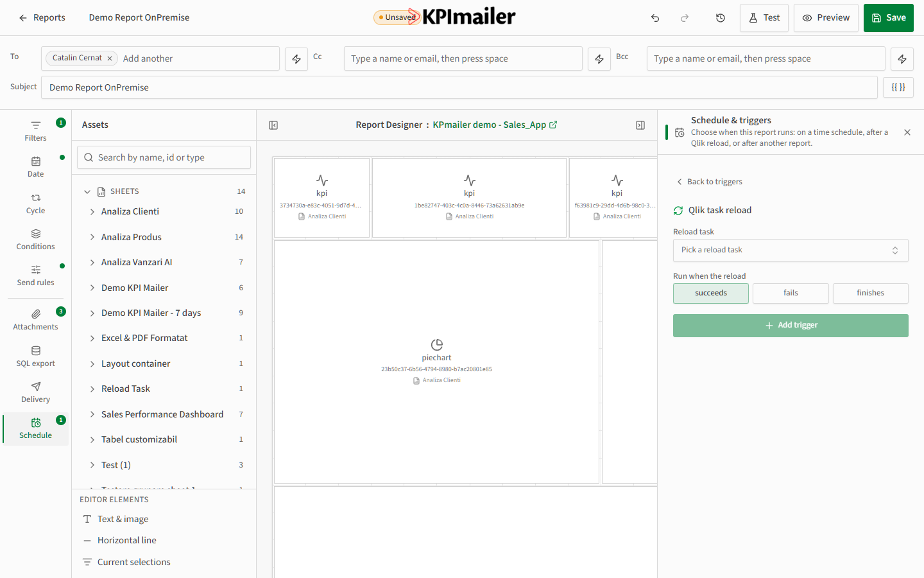Click the Bcc recipients field
Viewport: 924px width, 578px height.
[x=766, y=58]
